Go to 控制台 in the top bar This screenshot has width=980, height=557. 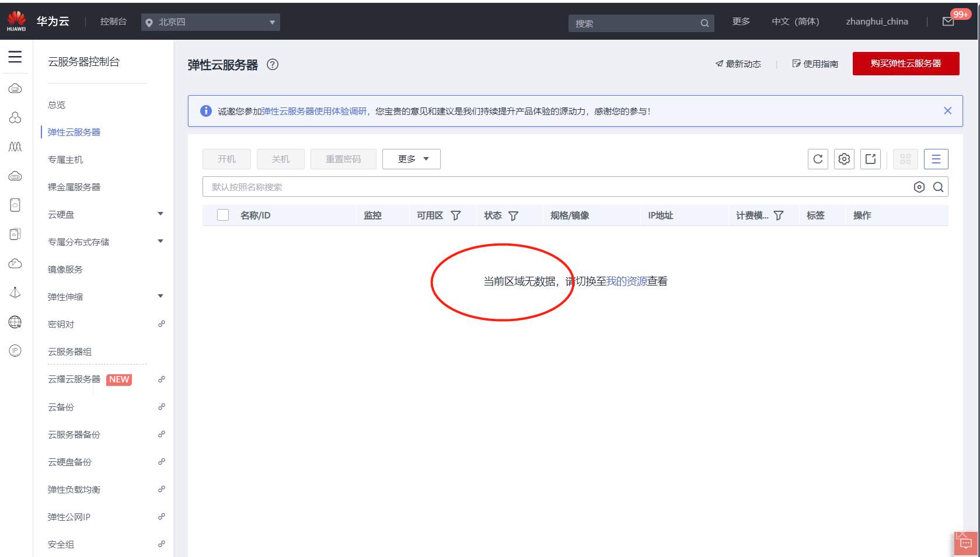coord(113,22)
